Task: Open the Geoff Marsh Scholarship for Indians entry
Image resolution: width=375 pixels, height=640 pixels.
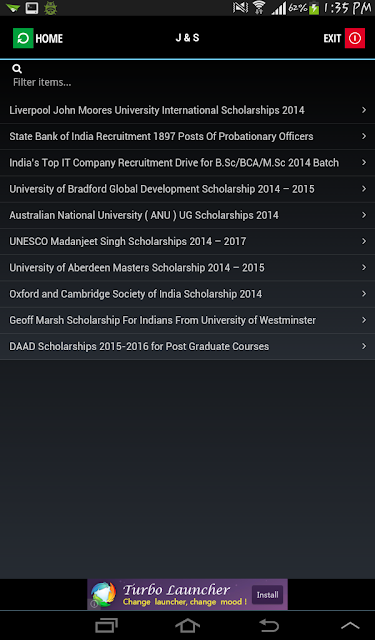Action: click(x=187, y=320)
